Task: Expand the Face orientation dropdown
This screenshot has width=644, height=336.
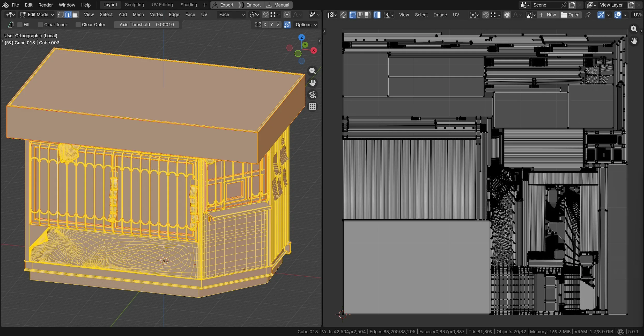Action: [232, 15]
